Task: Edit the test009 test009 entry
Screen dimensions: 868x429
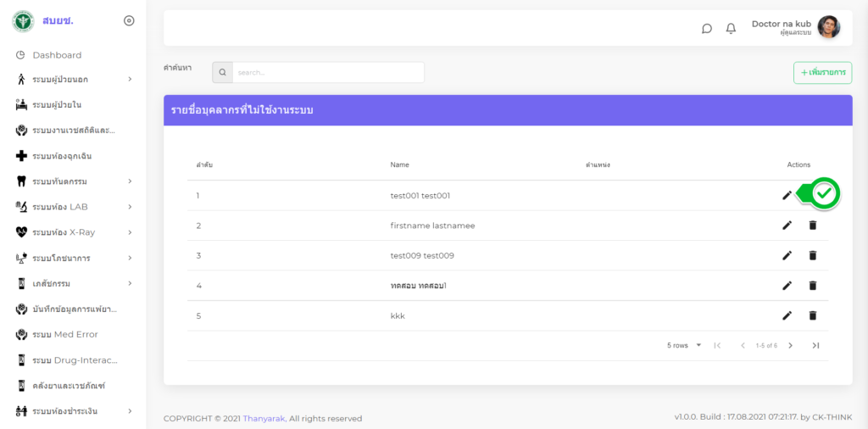Action: click(x=787, y=255)
